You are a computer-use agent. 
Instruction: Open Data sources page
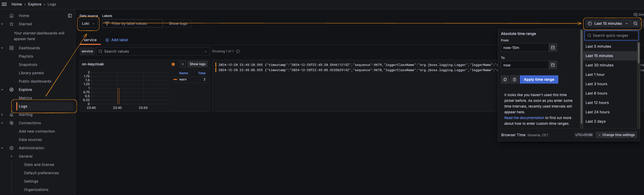30,140
